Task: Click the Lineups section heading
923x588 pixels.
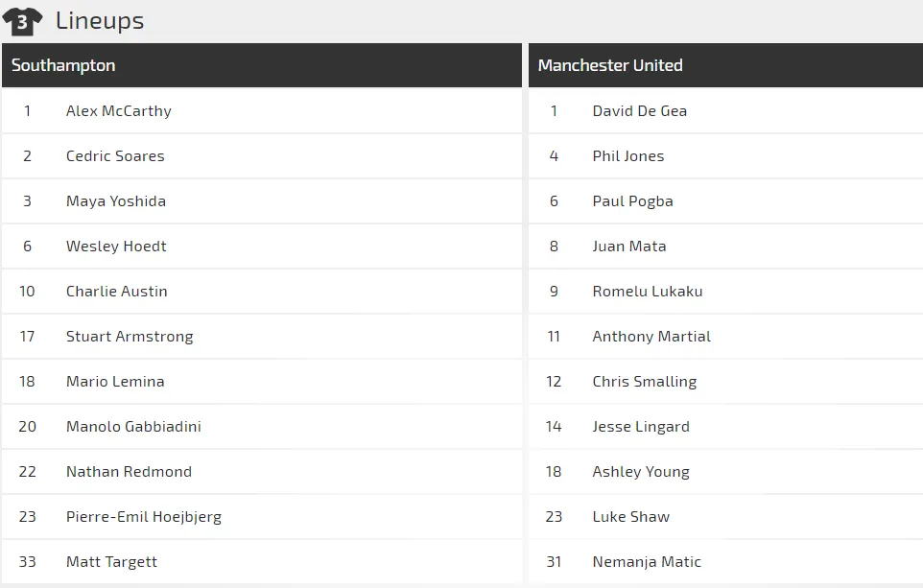Action: 100,21
